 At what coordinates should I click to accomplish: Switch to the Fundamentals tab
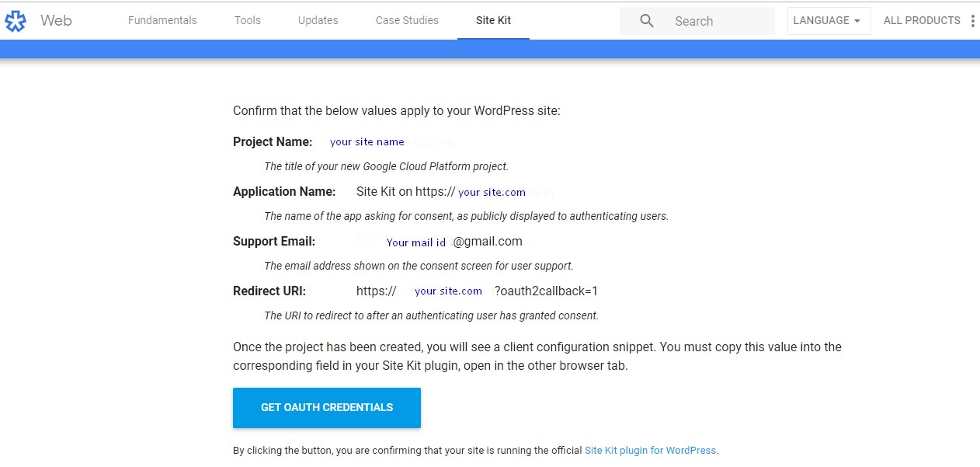pyautogui.click(x=162, y=20)
